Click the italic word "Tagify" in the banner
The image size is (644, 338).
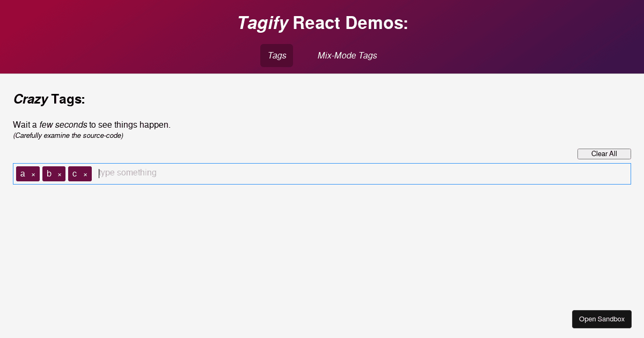tap(262, 23)
